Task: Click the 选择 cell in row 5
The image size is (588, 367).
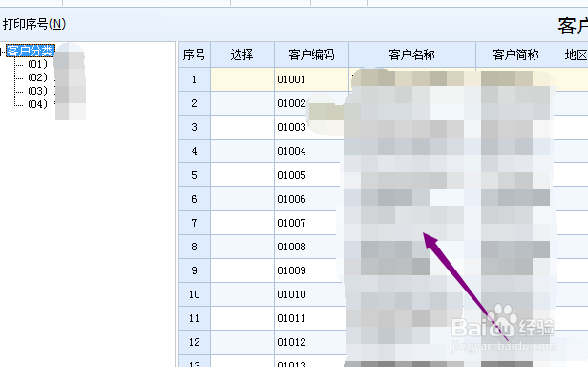Action: (x=242, y=175)
